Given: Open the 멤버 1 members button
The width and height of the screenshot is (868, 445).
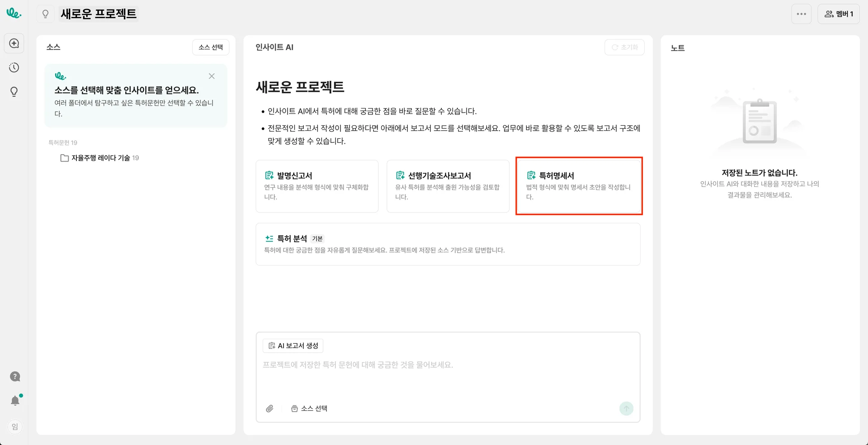Looking at the screenshot, I should tap(839, 14).
